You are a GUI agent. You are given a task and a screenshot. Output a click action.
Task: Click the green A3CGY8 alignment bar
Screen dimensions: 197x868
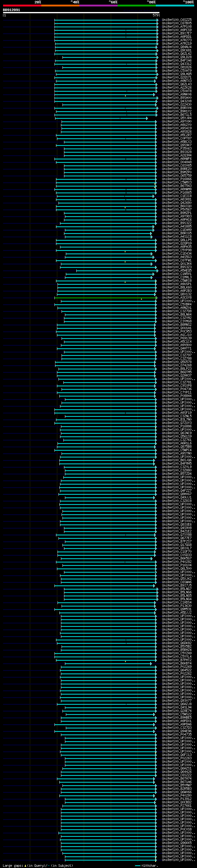[106, 298]
